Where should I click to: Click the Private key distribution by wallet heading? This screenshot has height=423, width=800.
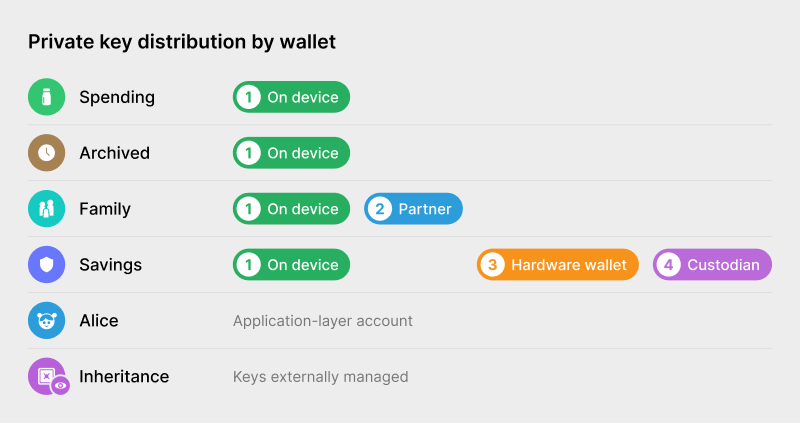point(182,42)
